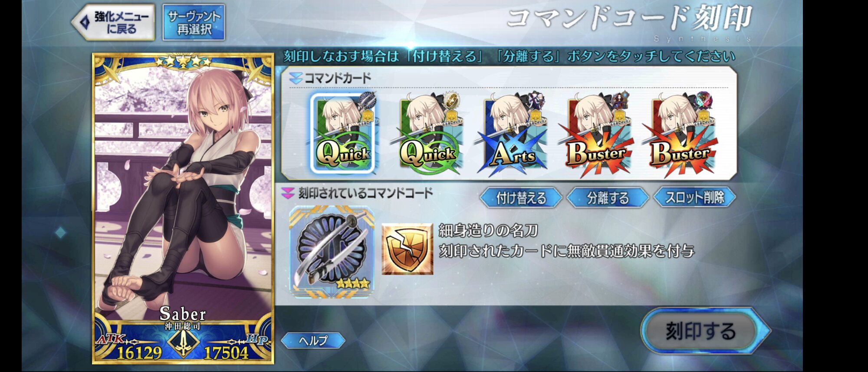The width and height of the screenshot is (868, 372).
Task: Select the Arts command card
Action: [x=512, y=133]
